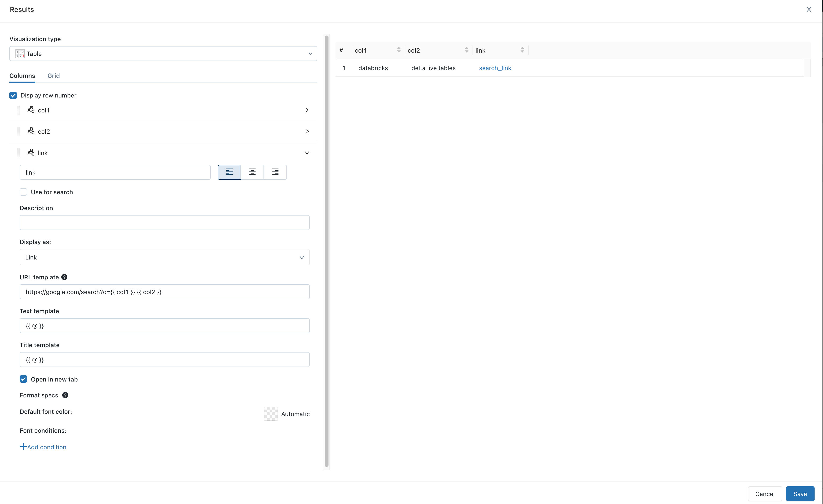Toggle the Display row number checkbox
This screenshot has height=504, width=823.
pos(13,95)
